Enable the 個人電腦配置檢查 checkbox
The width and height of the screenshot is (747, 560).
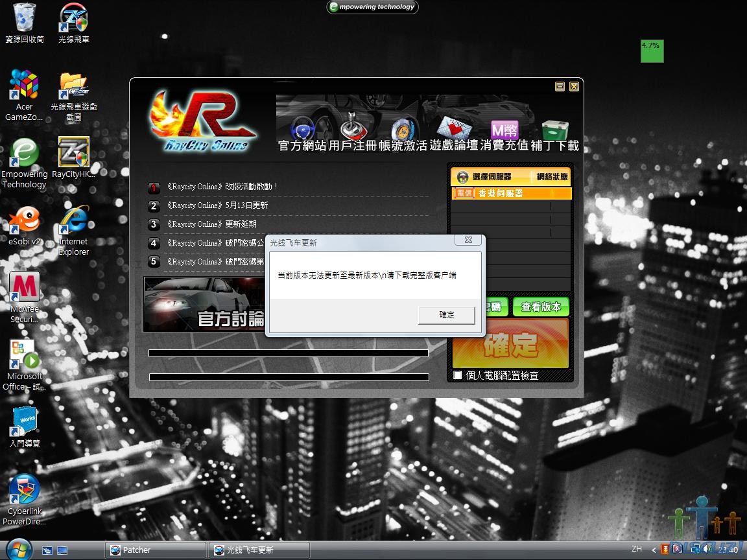(457, 375)
